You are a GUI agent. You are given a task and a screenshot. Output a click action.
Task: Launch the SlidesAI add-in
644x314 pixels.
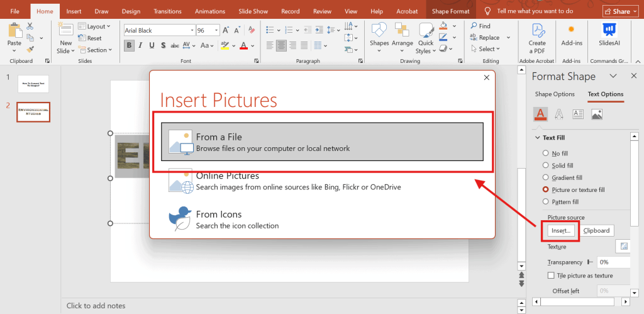(608, 35)
